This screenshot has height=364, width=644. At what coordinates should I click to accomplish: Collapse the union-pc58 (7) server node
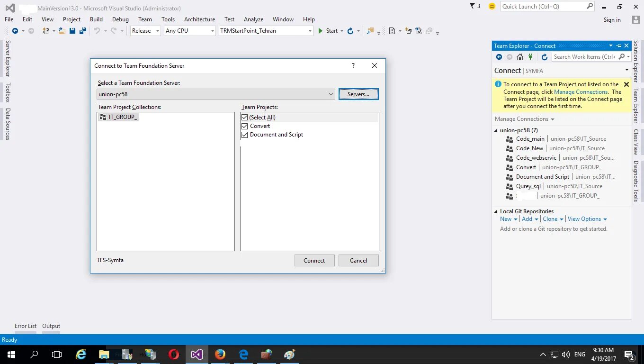[x=496, y=130]
